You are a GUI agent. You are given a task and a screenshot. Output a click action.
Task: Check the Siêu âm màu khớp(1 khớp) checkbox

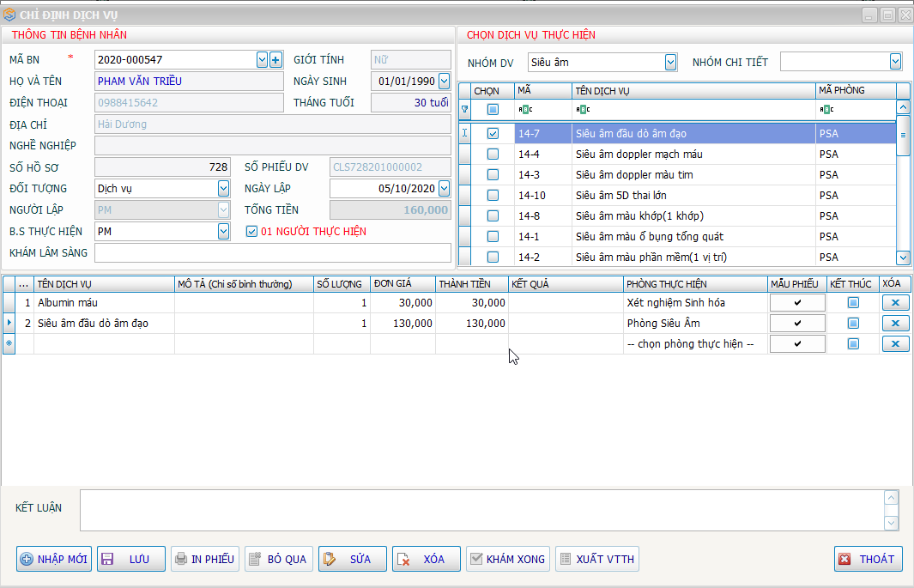tap(493, 215)
